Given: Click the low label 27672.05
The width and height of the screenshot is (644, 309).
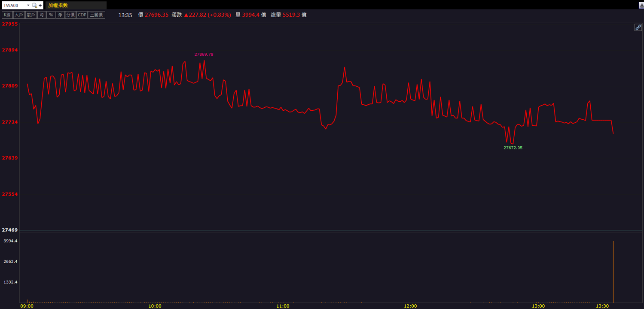Looking at the screenshot, I should coord(513,148).
